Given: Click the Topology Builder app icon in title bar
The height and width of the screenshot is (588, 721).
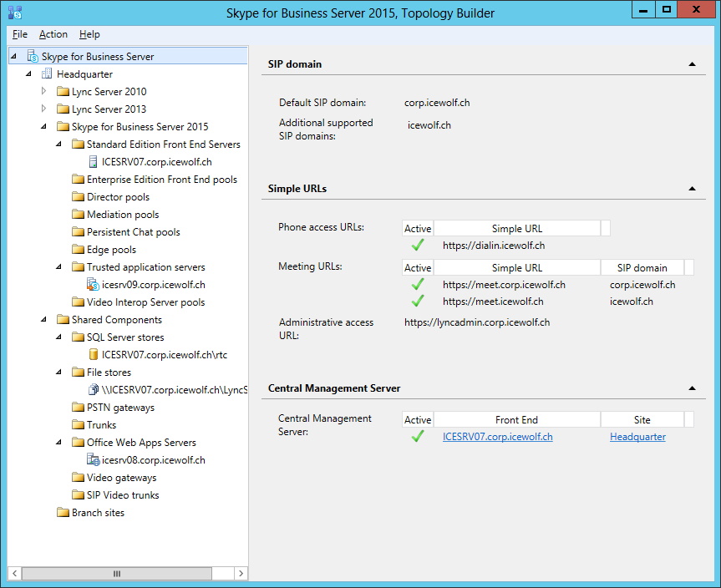Looking at the screenshot, I should pos(15,13).
